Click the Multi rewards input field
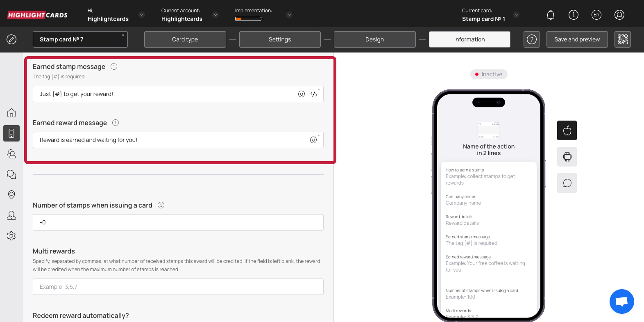The width and height of the screenshot is (644, 322). [x=178, y=287]
